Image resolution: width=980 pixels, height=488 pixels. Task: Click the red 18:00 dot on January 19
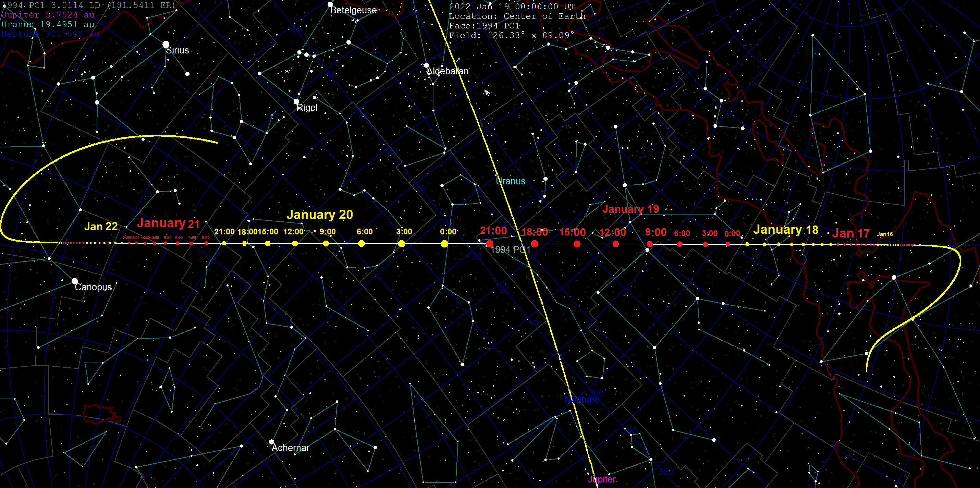pos(535,244)
